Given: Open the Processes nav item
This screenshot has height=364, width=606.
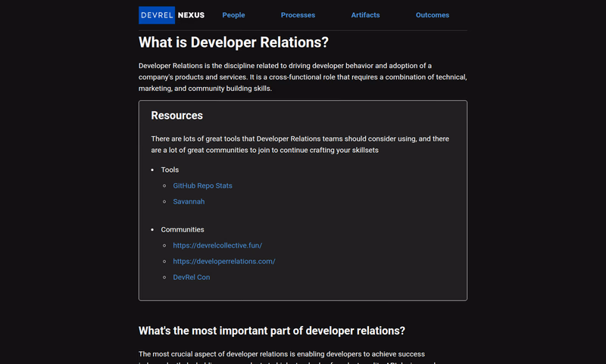Looking at the screenshot, I should pyautogui.click(x=298, y=15).
